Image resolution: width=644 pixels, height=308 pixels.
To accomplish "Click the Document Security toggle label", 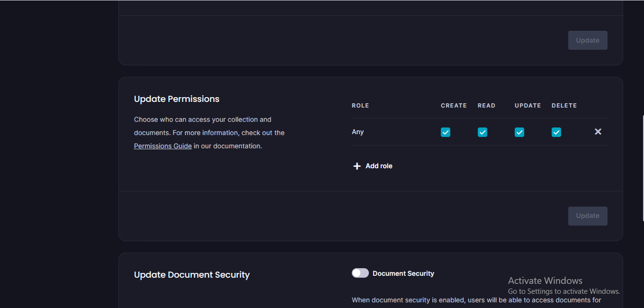I will (403, 273).
